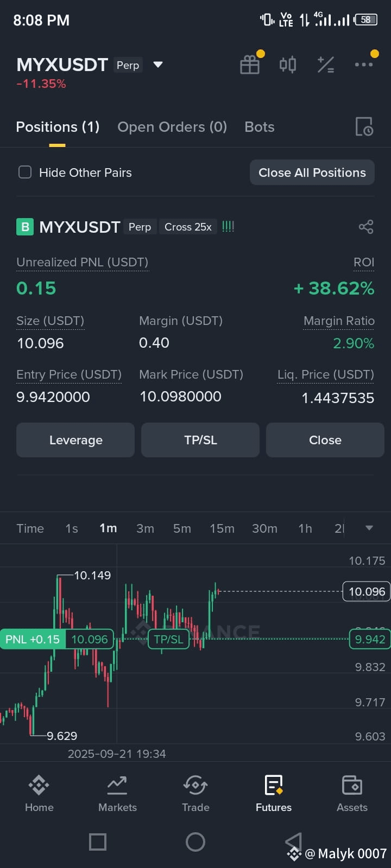Tap the green ADL indicator bars
This screenshot has height=868, width=391.
click(228, 227)
